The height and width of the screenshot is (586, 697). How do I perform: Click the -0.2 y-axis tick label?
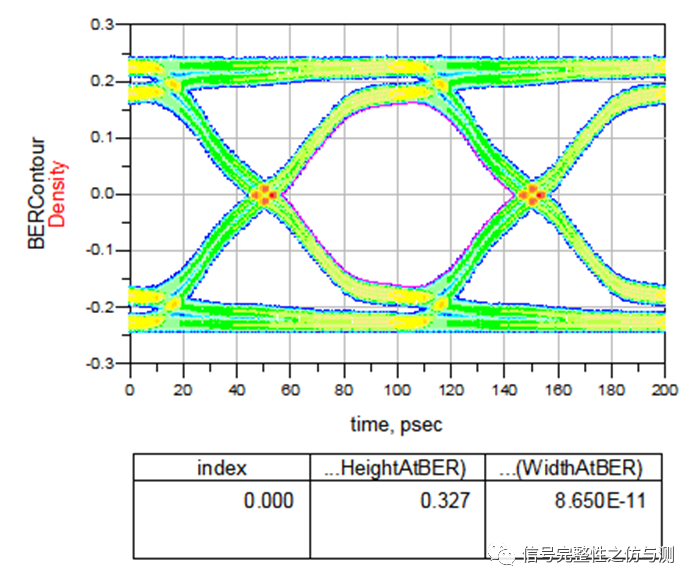[100, 307]
